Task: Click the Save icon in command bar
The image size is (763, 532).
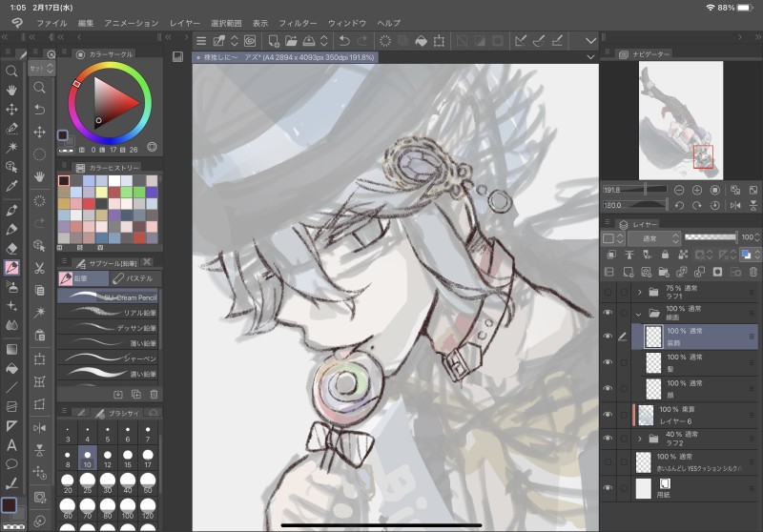Action: coord(308,41)
